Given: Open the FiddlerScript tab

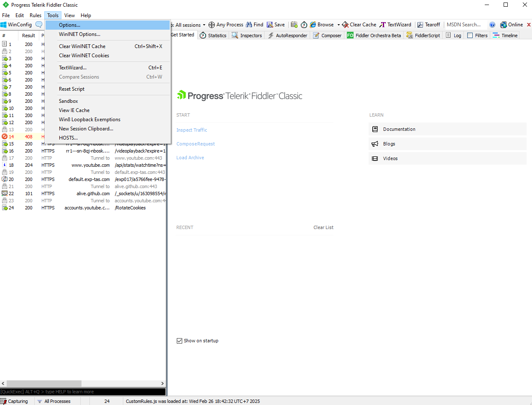Looking at the screenshot, I should coord(423,36).
